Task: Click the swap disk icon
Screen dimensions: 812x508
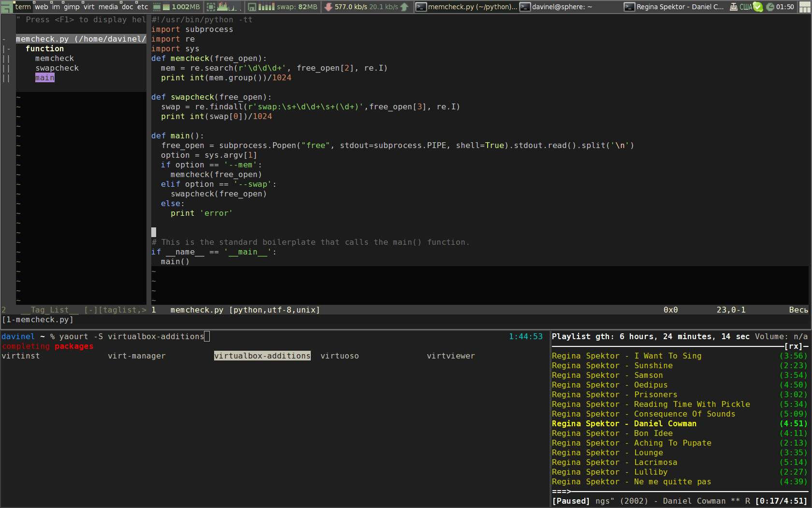Action: point(252,7)
